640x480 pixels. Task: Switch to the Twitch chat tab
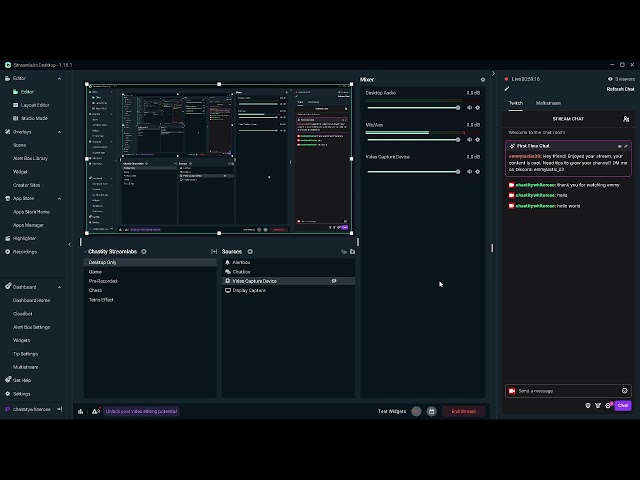click(x=516, y=103)
